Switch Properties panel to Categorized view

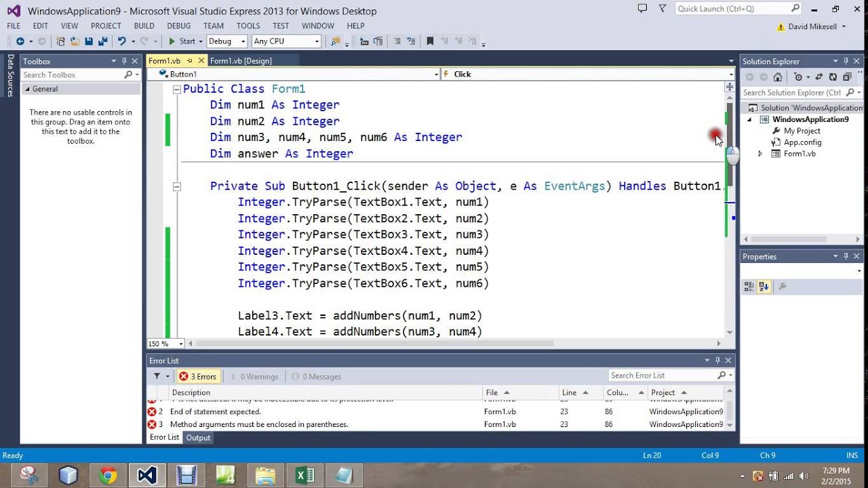[x=749, y=287]
